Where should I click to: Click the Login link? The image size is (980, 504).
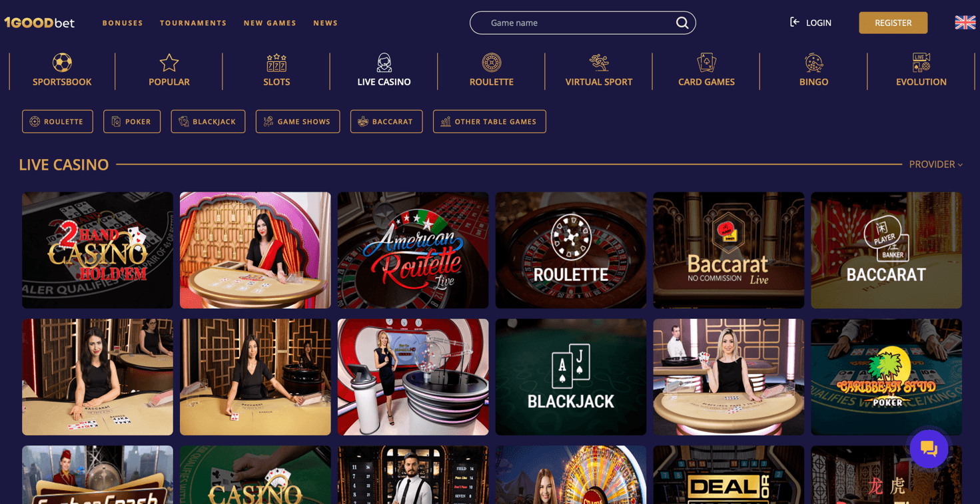click(x=811, y=23)
